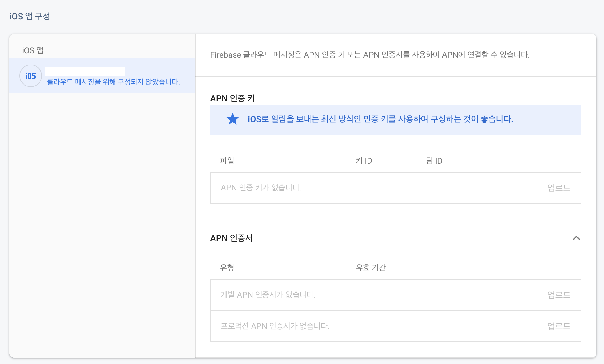604x364 pixels.
Task: Click the blue auth key recommendation banner
Action: click(380, 119)
